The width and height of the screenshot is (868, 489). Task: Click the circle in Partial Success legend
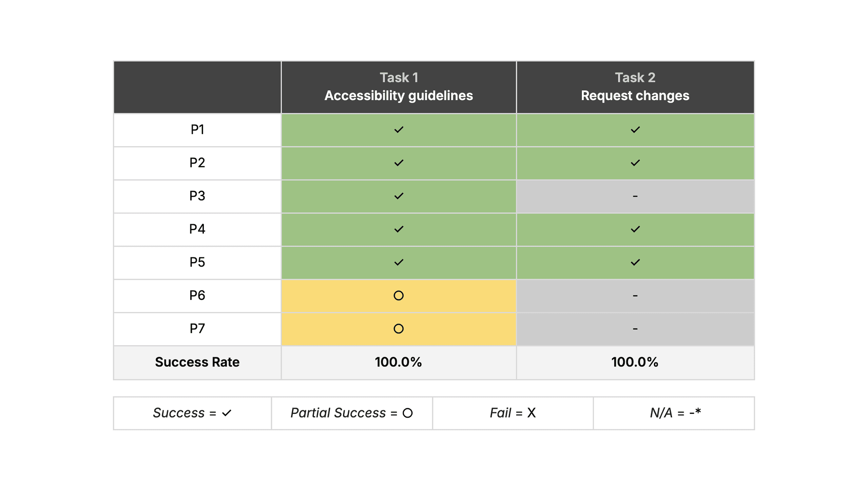pos(408,413)
